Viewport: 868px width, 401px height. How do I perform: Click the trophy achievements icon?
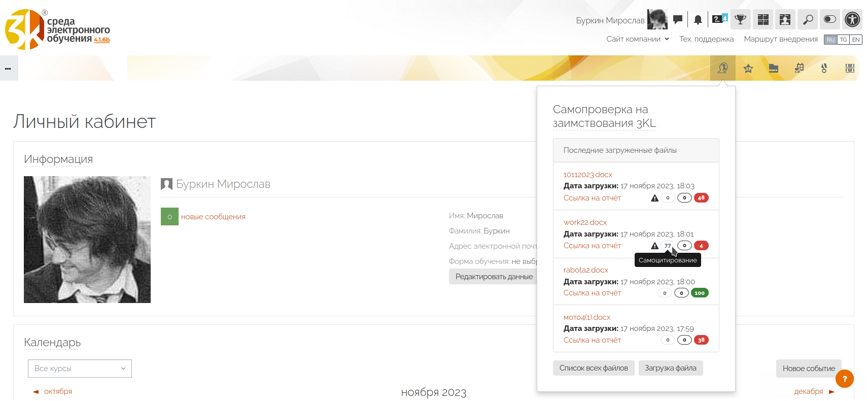(x=741, y=20)
